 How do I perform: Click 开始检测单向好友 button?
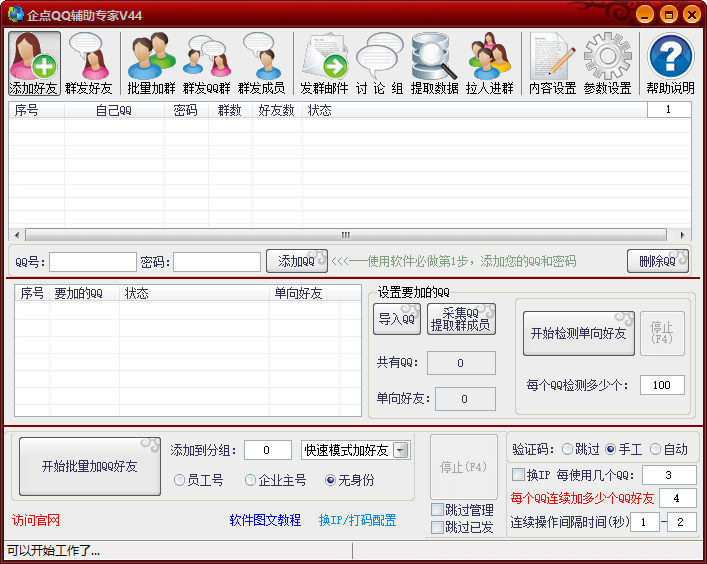click(x=578, y=333)
